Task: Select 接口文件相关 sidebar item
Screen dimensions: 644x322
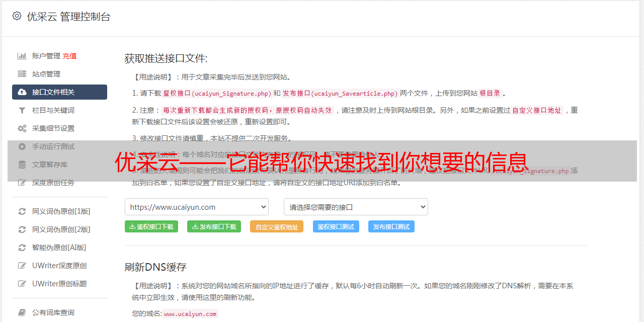Action: pos(59,92)
